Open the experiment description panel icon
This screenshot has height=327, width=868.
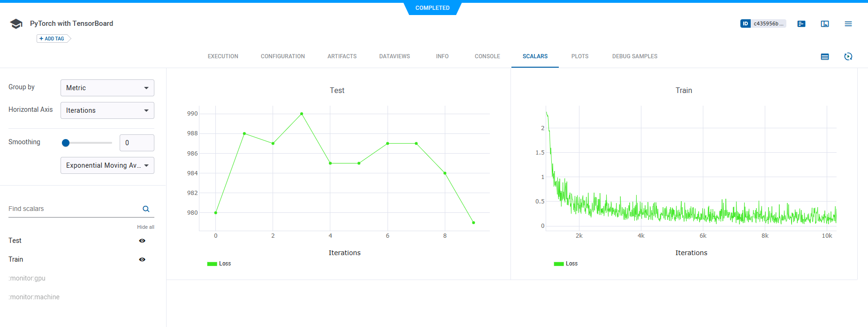[801, 24]
